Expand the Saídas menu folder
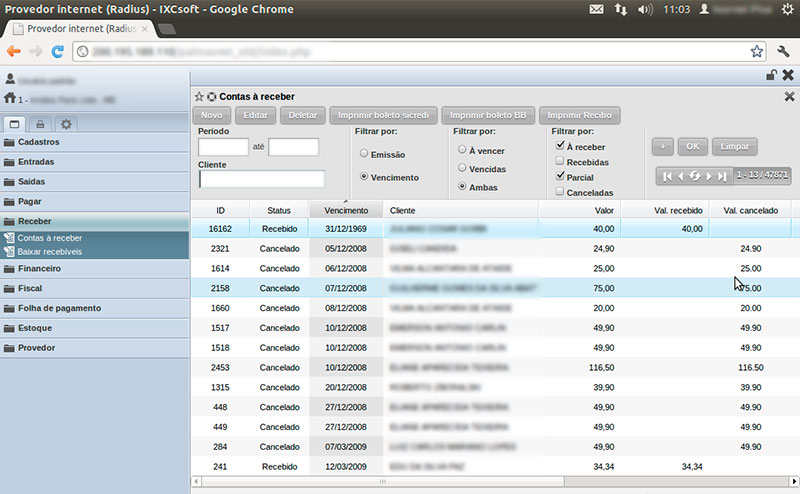 point(94,182)
